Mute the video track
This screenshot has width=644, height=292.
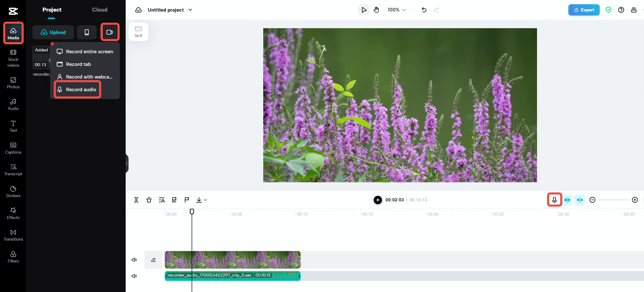click(134, 260)
